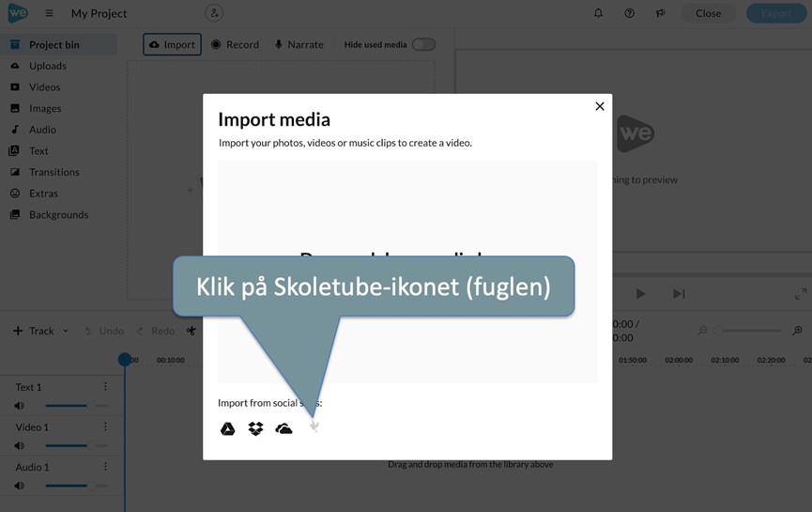Adjust Video 1 track volume slider
The width and height of the screenshot is (812, 512).
77,445
